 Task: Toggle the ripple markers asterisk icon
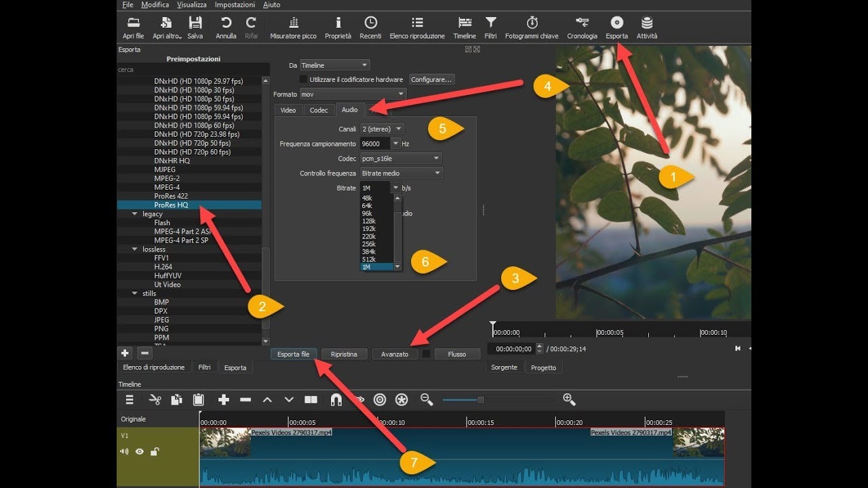pos(401,400)
